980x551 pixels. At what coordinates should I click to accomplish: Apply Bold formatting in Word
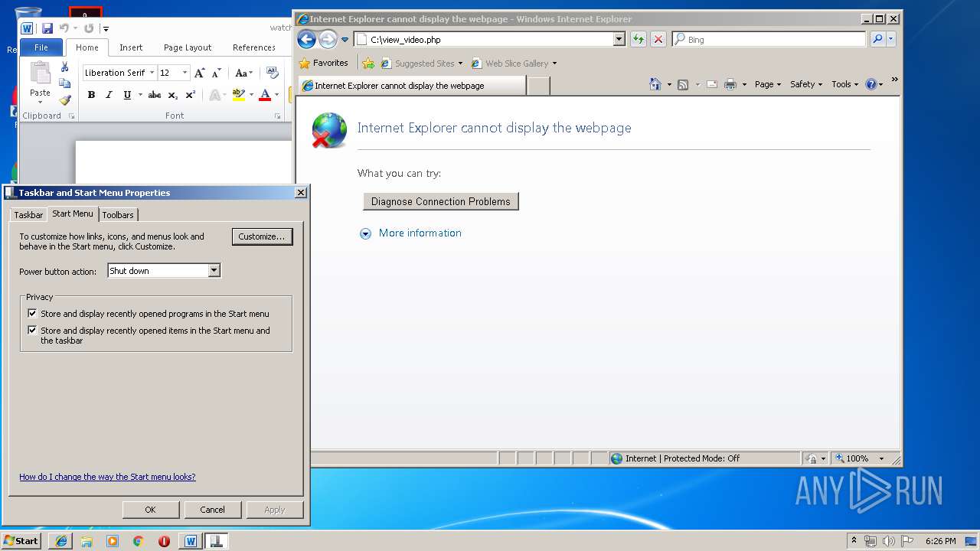click(x=91, y=95)
